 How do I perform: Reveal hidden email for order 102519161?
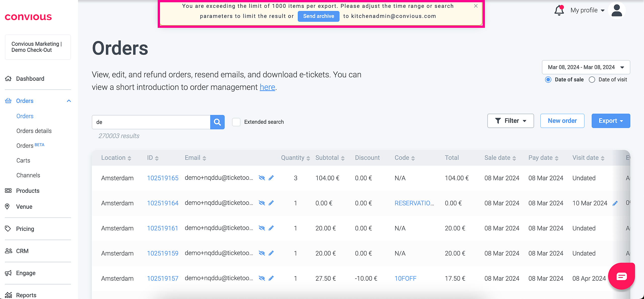[262, 228]
